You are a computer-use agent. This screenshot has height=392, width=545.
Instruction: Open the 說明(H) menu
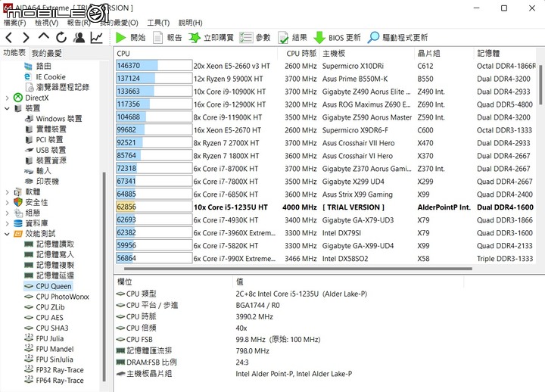[191, 23]
